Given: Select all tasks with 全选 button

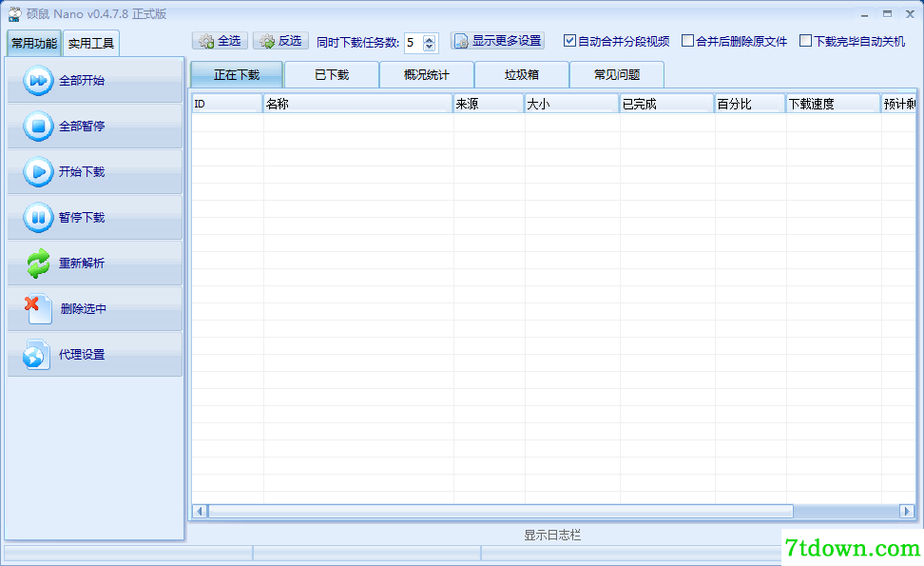Looking at the screenshot, I should [x=220, y=41].
